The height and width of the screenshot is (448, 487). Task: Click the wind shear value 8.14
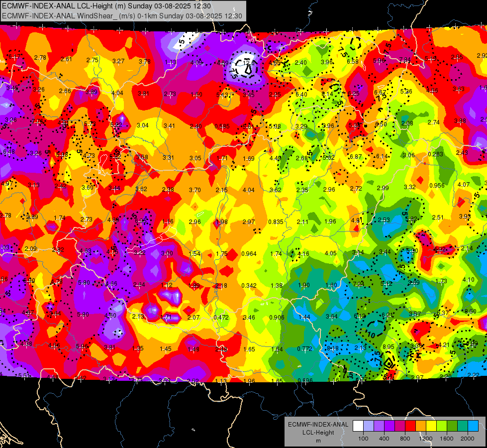pyautogui.click(x=327, y=94)
